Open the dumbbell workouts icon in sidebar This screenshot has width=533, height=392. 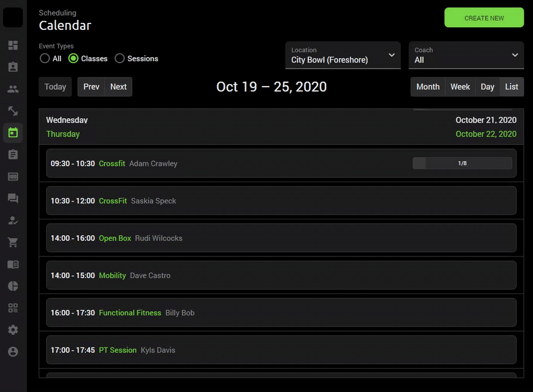click(13, 111)
